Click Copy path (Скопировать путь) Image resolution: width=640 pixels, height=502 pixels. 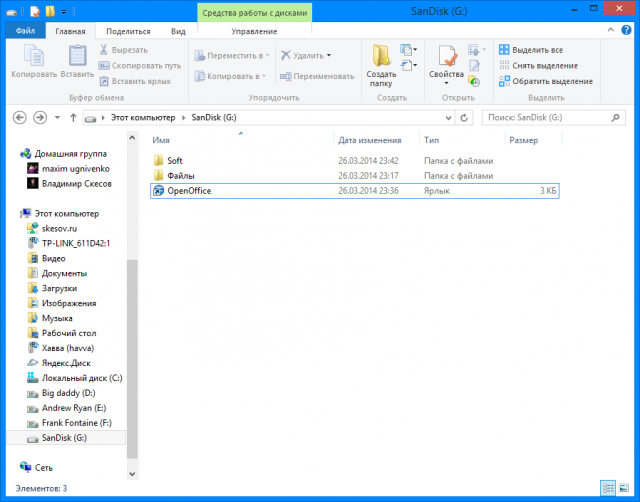140,65
